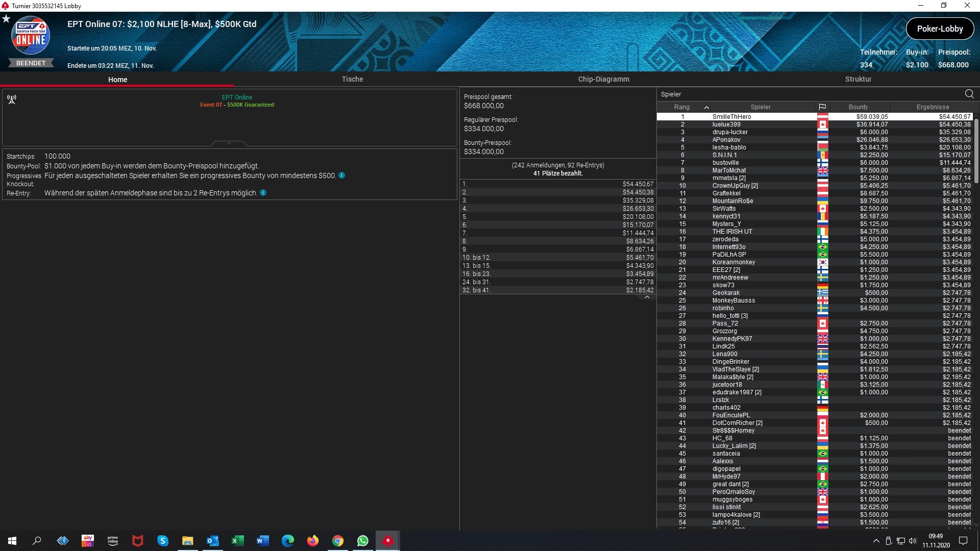
Task: Open the Chip-Diagramm tab
Action: 603,79
